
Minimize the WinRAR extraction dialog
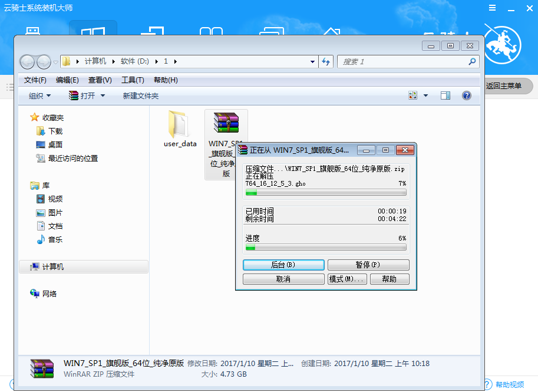click(366, 150)
